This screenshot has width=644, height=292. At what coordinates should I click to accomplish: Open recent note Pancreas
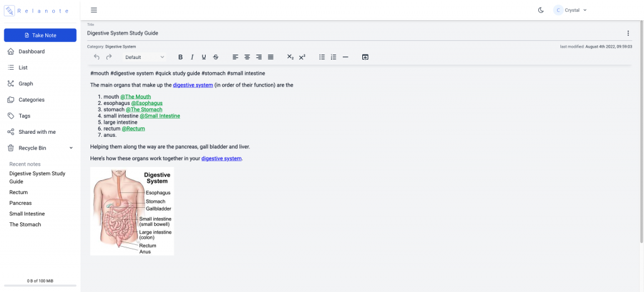(21, 203)
